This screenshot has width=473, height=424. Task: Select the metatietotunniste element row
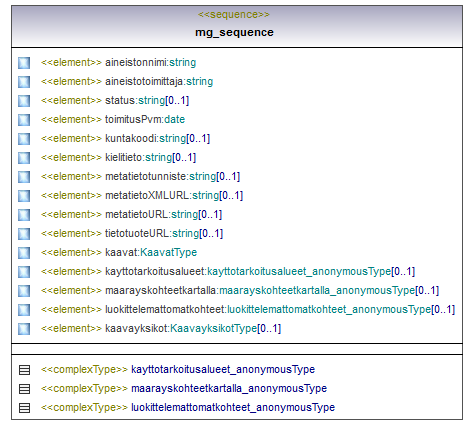[x=140, y=176]
